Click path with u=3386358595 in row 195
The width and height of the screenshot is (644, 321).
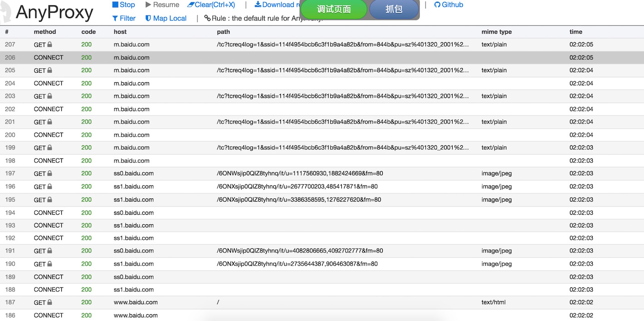pos(299,200)
